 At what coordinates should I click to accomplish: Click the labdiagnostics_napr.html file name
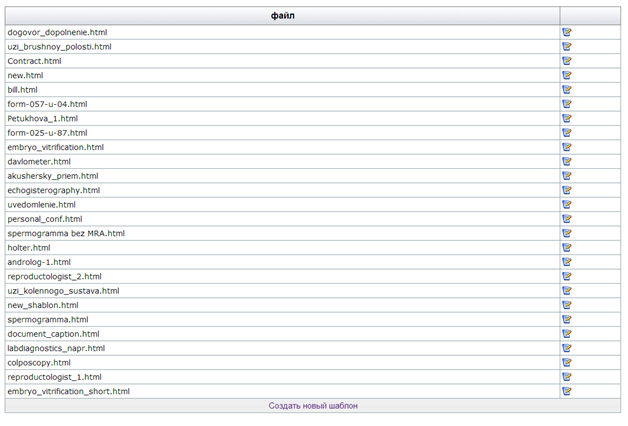[x=56, y=348]
